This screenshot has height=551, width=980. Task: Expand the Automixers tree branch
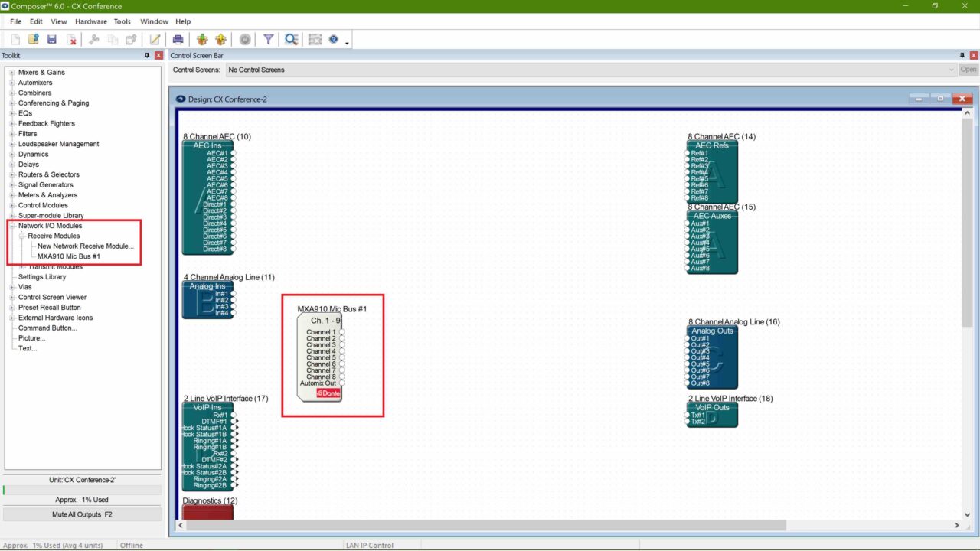(11, 82)
